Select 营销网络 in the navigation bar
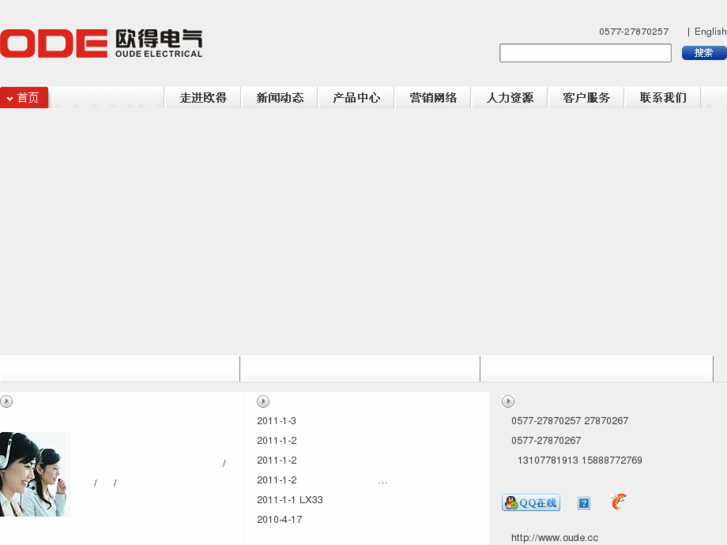This screenshot has width=727, height=545. (x=433, y=97)
